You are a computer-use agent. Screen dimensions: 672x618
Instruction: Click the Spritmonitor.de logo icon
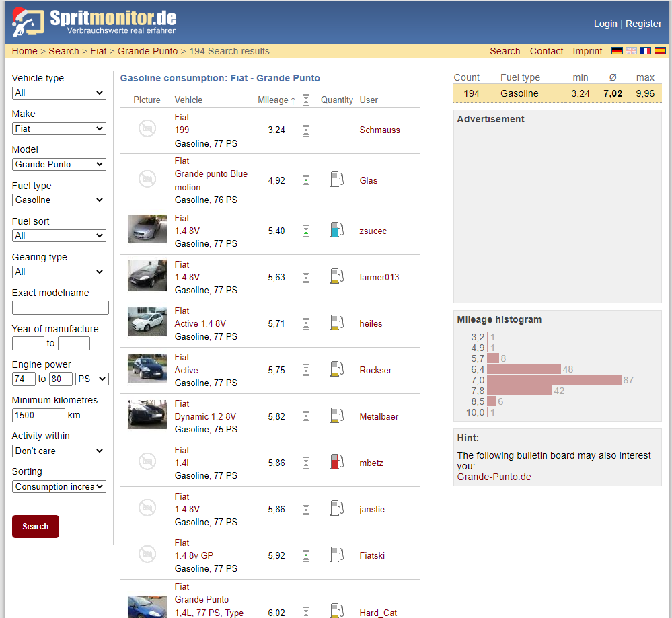(28, 22)
